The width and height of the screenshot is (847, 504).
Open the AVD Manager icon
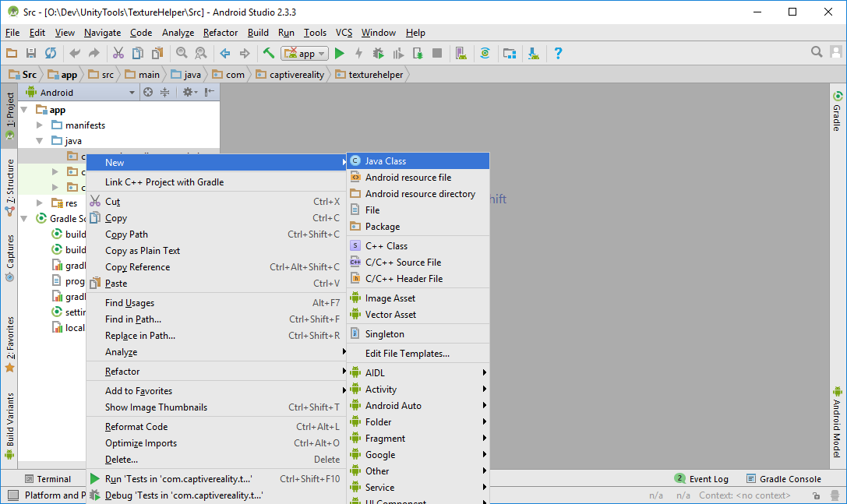coord(461,53)
